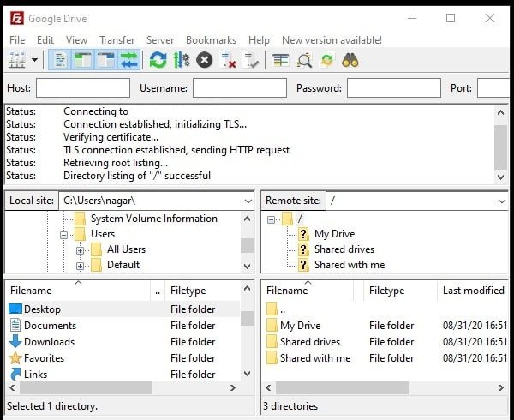Click local tree scroll down arrow
The width and height of the screenshot is (514, 420).
tap(248, 266)
